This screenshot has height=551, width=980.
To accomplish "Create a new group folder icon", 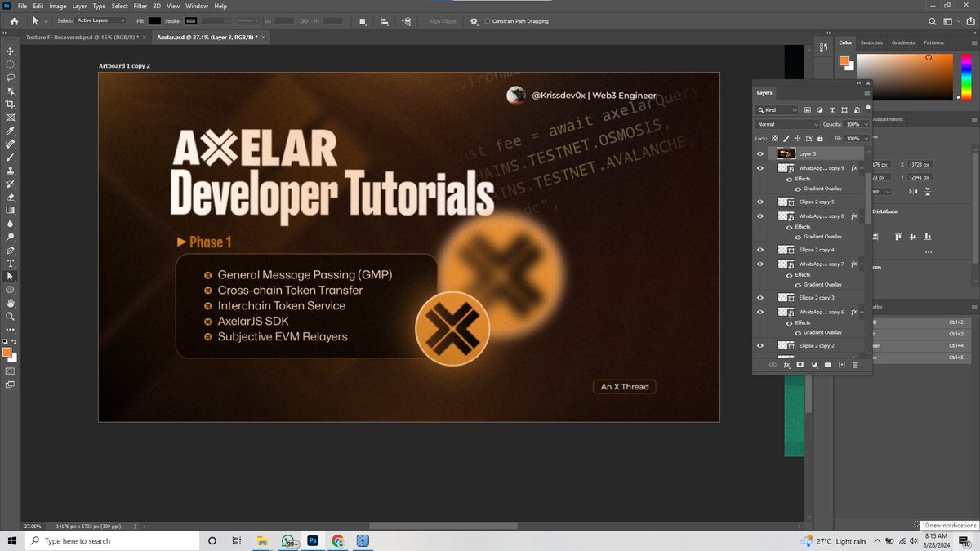I will (x=827, y=365).
